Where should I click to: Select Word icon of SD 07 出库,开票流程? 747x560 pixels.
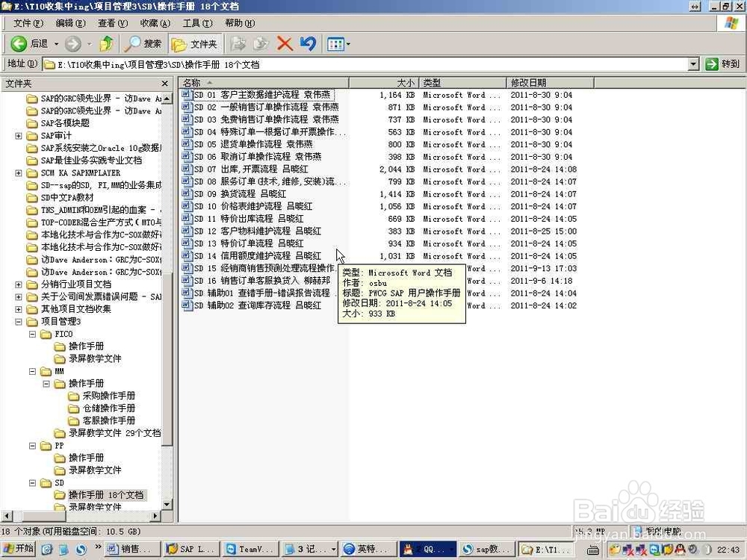[x=186, y=169]
